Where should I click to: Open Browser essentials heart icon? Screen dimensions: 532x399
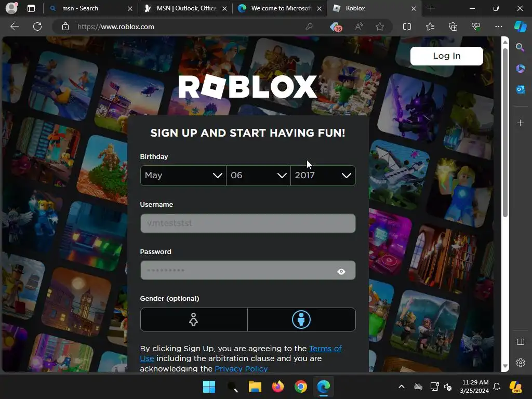pos(476,26)
